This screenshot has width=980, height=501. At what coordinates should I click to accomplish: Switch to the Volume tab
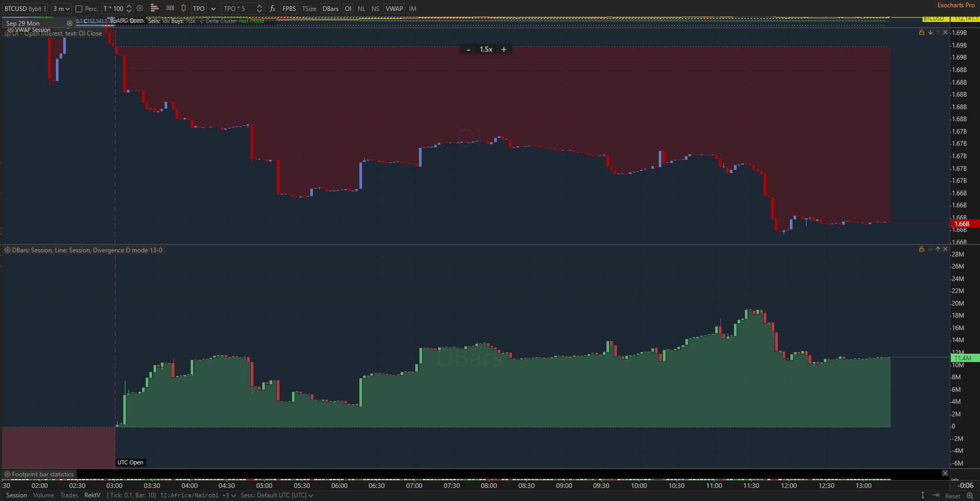(x=43, y=495)
